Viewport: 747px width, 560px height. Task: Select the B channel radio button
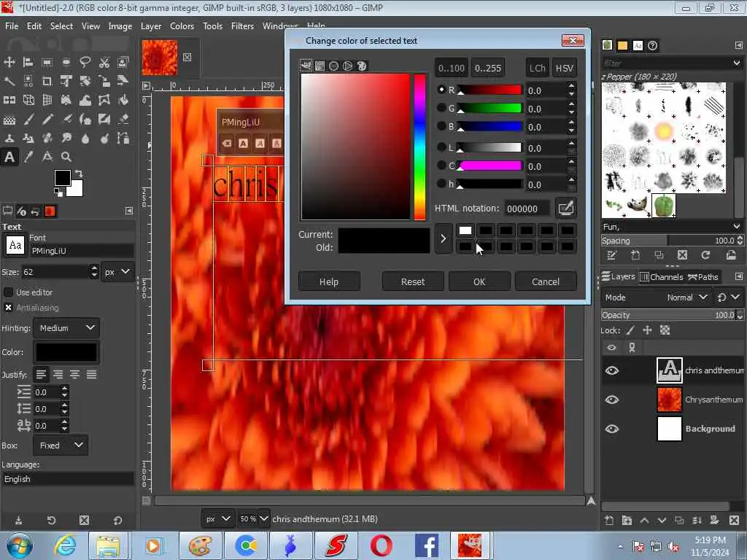point(441,126)
